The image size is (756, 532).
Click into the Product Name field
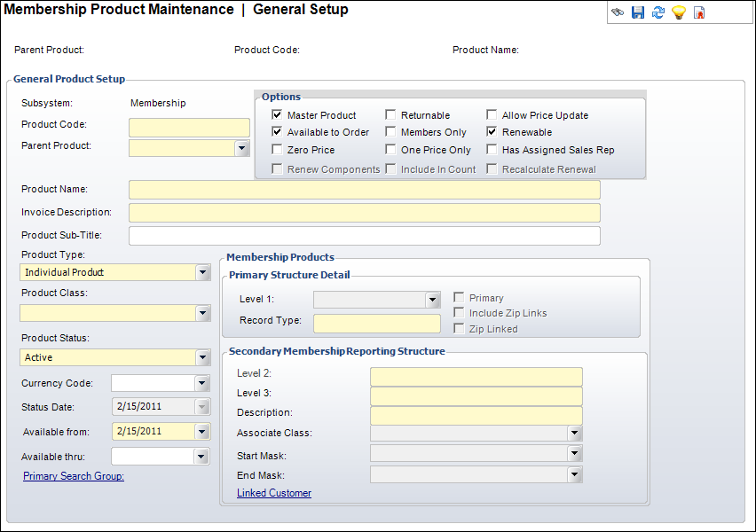364,190
